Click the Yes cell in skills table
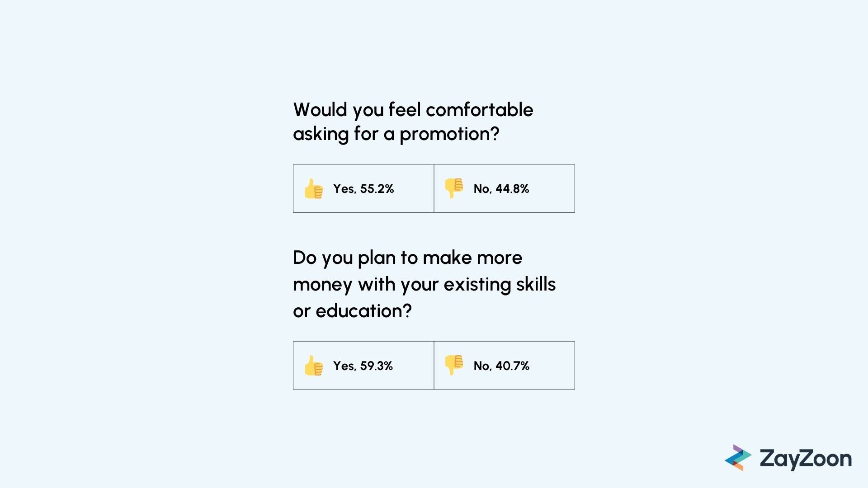 pos(363,366)
